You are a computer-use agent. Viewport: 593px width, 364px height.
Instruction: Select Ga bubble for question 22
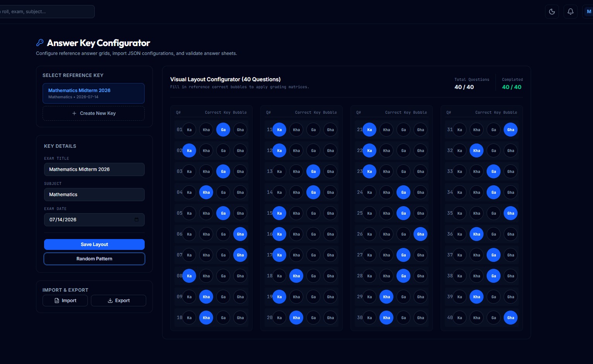pyautogui.click(x=403, y=150)
